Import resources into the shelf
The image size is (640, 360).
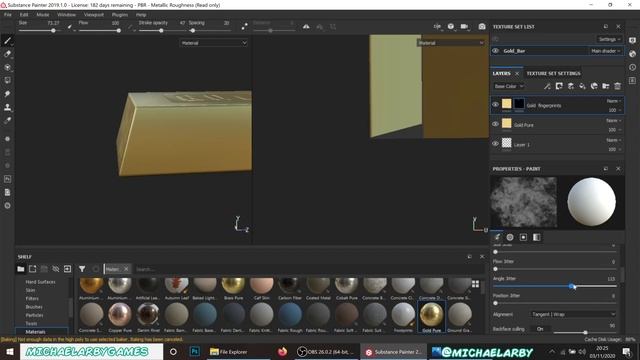pyautogui.click(x=67, y=269)
